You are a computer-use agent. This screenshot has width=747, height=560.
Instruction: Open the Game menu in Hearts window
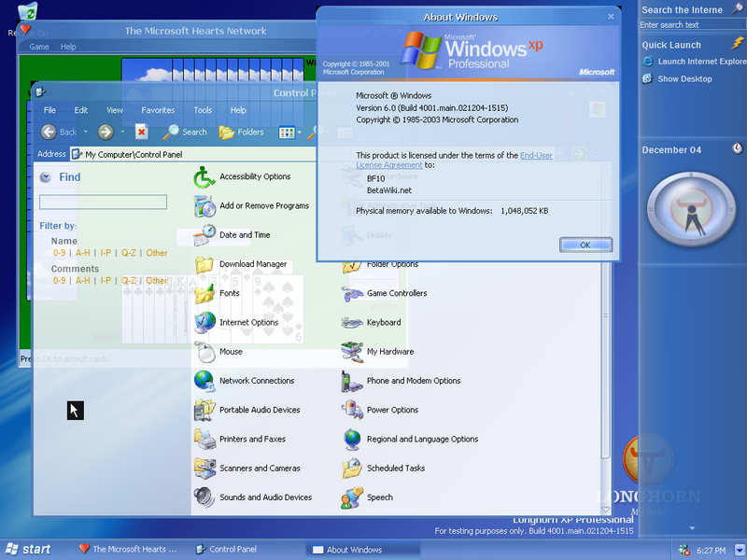(x=39, y=47)
